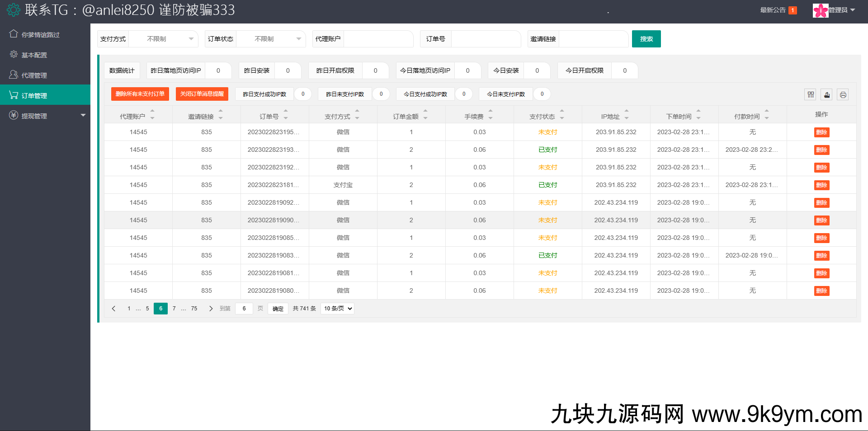The image size is (868, 431).
Task: Select the 代理管理 user icon in sidebar
Action: pyautogui.click(x=13, y=75)
